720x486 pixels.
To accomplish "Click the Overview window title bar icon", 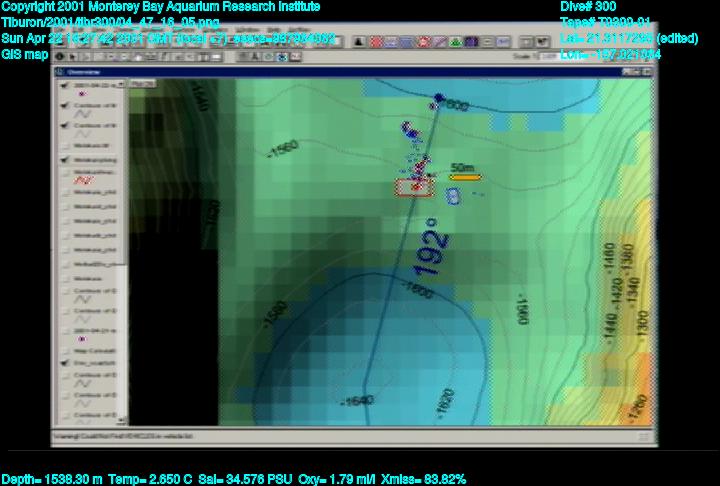I will (x=61, y=73).
